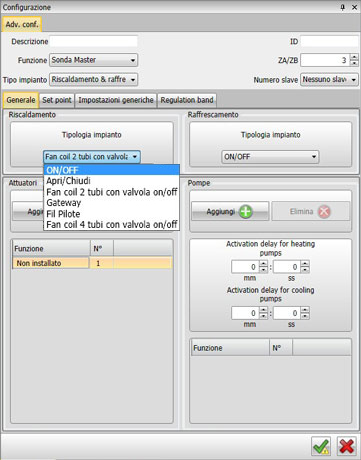Select the Non installato row in Attuatori table

point(92,263)
